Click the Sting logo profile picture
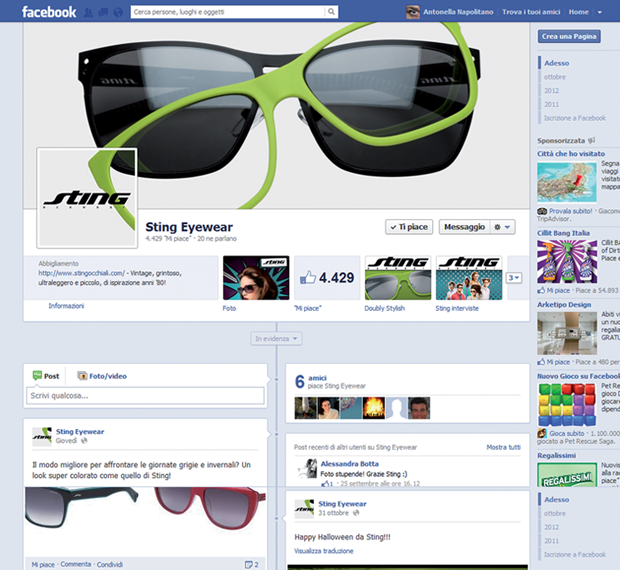Viewport: 620px width, 570px height. coord(86,198)
